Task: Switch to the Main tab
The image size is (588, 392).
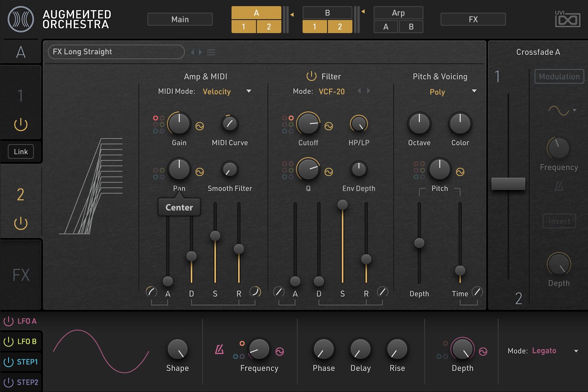Action: click(x=180, y=19)
